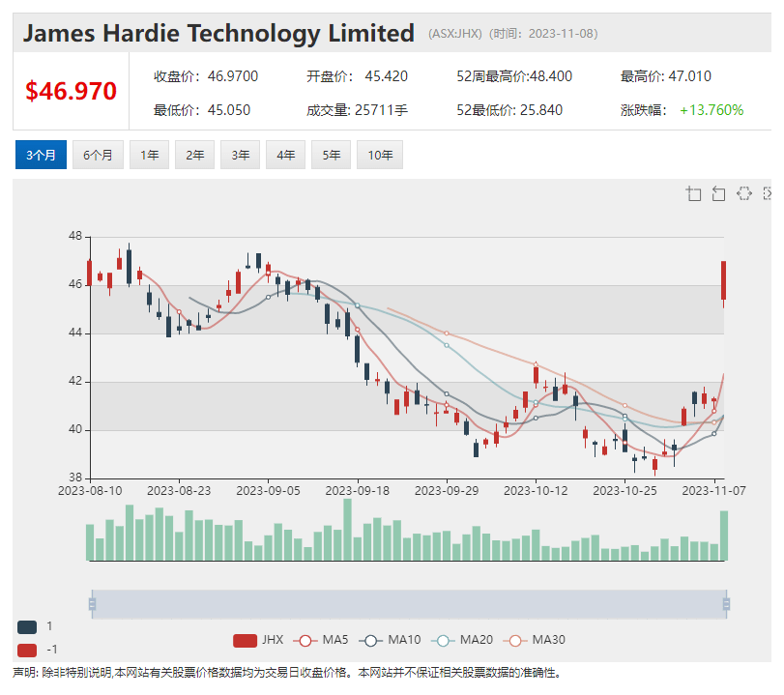
Task: Click the partially visible rightmost chart toolbar icon
Action: [x=768, y=193]
